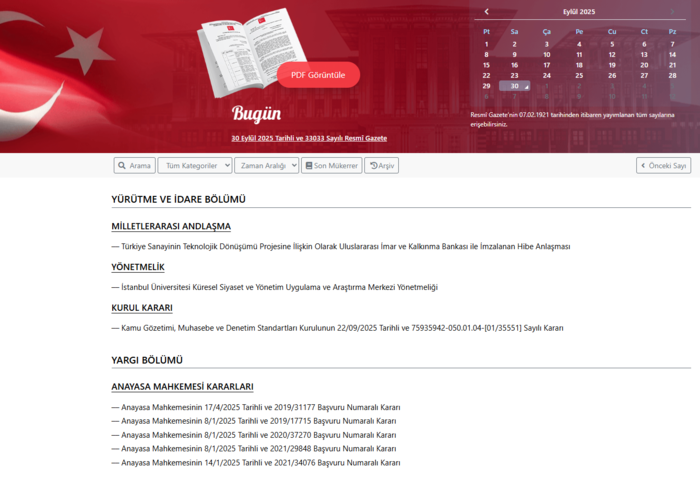Click the Bugün heading text
Viewport: 700px width, 479px height.
point(257,113)
